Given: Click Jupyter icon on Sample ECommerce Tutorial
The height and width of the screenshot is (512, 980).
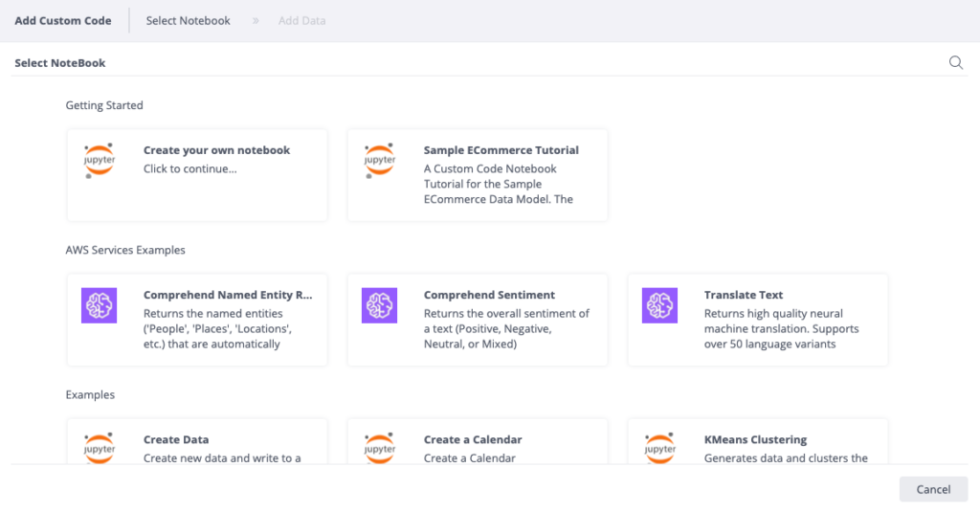Looking at the screenshot, I should 379,161.
